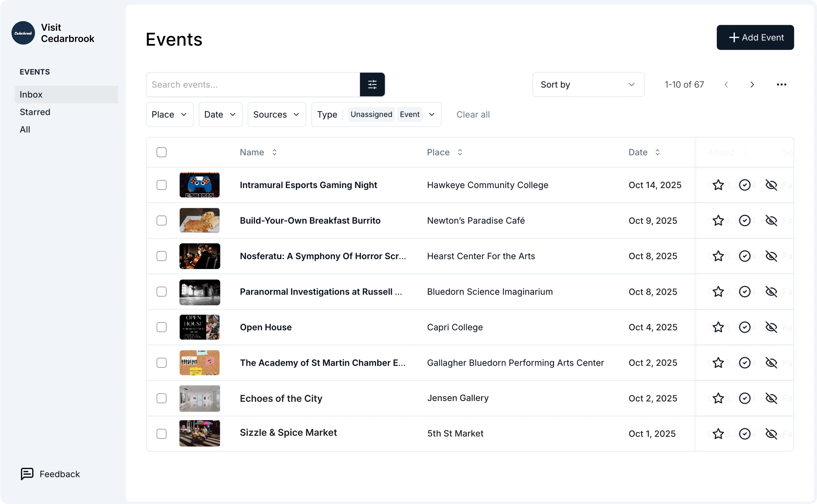The width and height of the screenshot is (817, 504).
Task: Star the Intramural Esports Gaming Night event
Action: coord(718,185)
